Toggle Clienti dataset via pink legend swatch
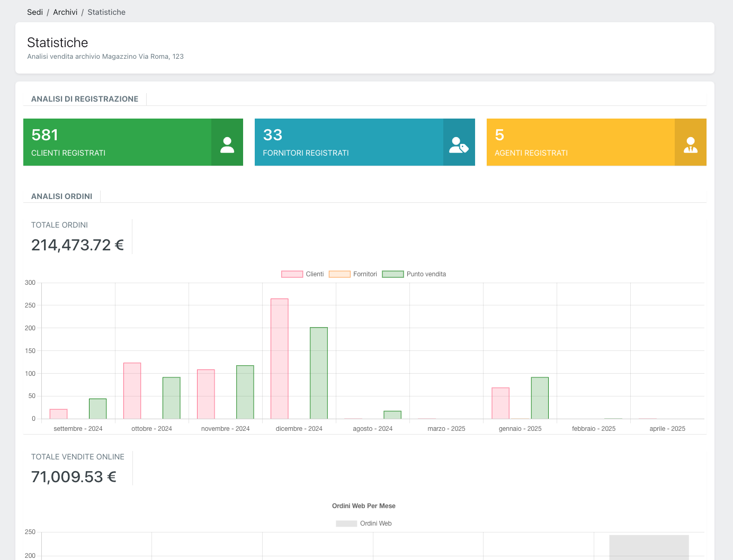 292,274
